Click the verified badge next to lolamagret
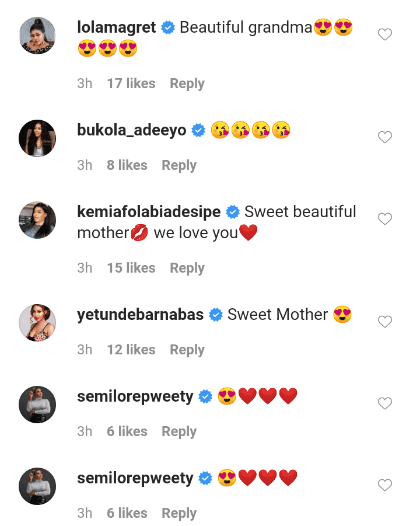Screen dimensions: 420x526 point(168,27)
